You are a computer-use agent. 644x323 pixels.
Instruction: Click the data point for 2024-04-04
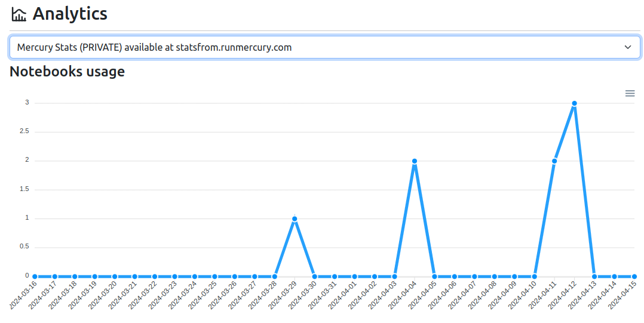tap(415, 161)
